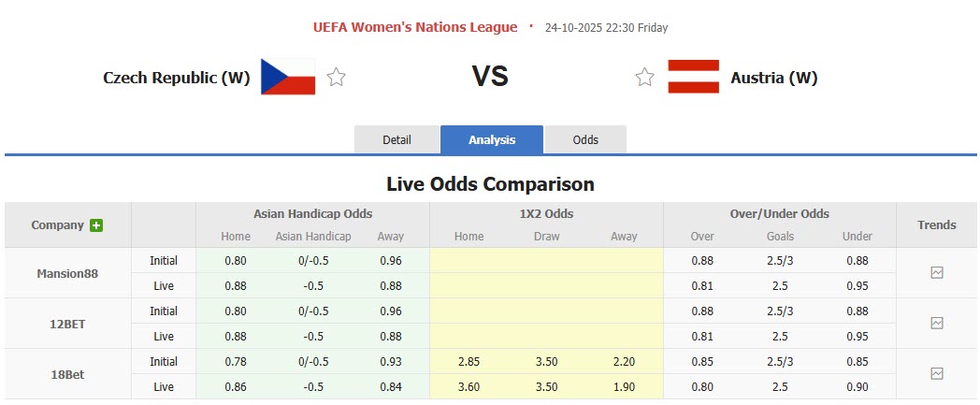Open 18Bet trends chart icon
The height and width of the screenshot is (405, 980).
[937, 374]
